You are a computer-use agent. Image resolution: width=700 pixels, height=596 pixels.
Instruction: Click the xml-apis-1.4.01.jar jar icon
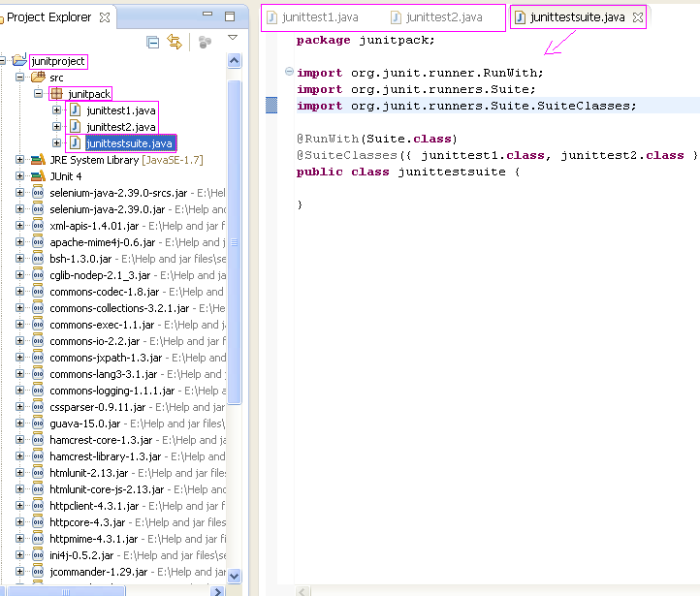pos(38,225)
